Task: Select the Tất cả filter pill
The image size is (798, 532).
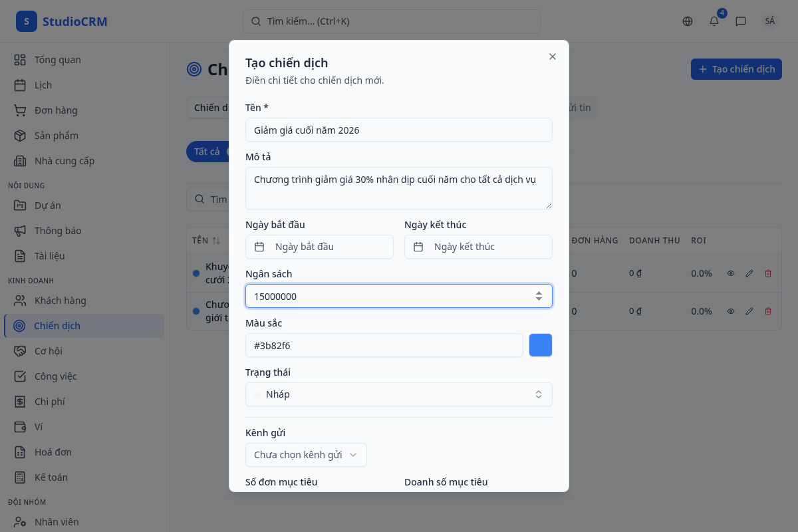Action: click(206, 152)
